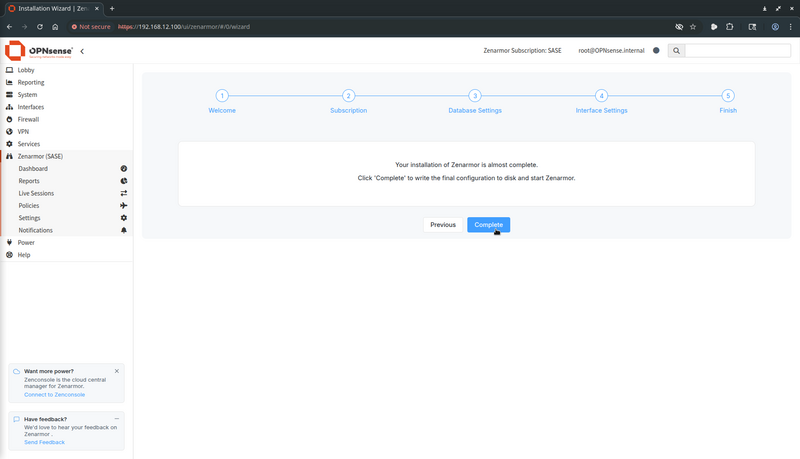Go back in browser history
The image size is (800, 459).
pyautogui.click(x=9, y=27)
